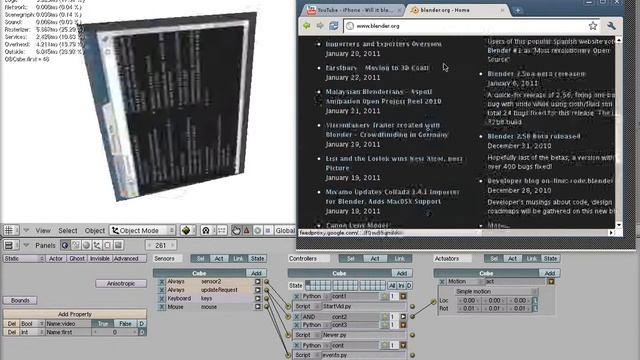Screen dimensions: 640x360
Task: Open the Buttons window type selector
Action: click(x=11, y=245)
